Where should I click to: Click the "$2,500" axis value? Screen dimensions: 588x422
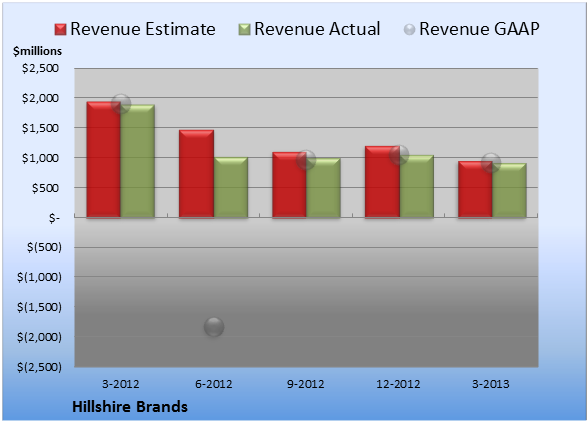point(40,68)
